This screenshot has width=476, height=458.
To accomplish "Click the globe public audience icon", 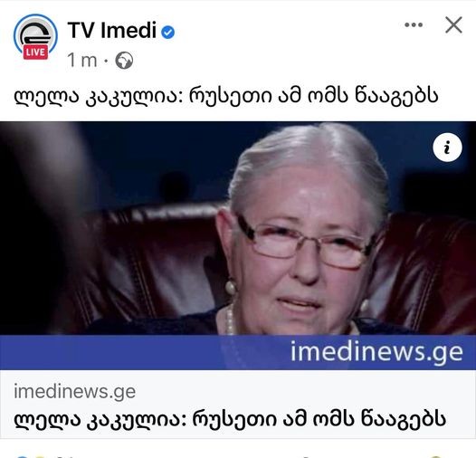I will tap(124, 61).
